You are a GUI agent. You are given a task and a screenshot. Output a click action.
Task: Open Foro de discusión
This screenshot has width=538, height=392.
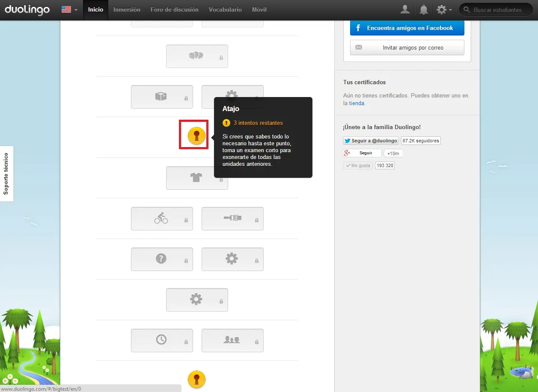175,9
